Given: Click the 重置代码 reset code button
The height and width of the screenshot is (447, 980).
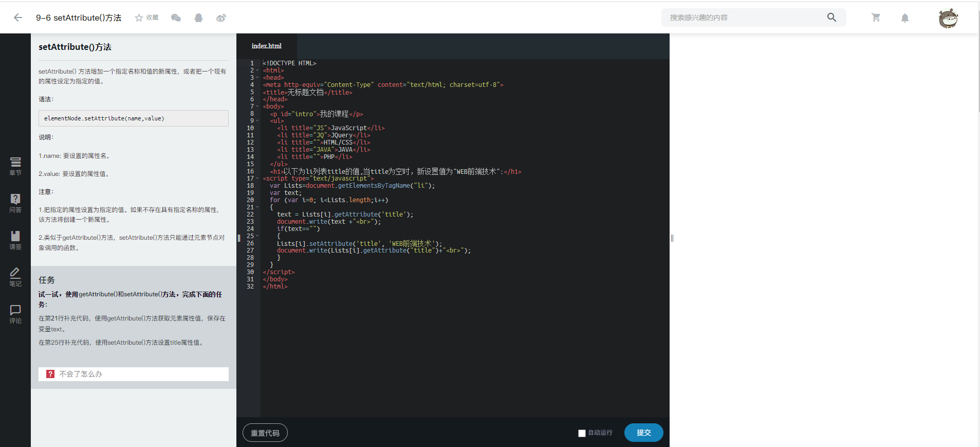Looking at the screenshot, I should tap(265, 433).
